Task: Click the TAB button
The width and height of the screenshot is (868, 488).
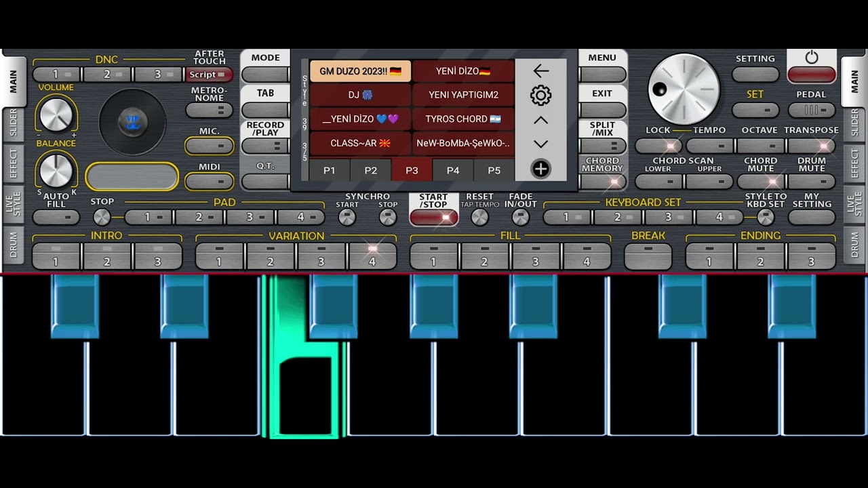Action: click(265, 110)
